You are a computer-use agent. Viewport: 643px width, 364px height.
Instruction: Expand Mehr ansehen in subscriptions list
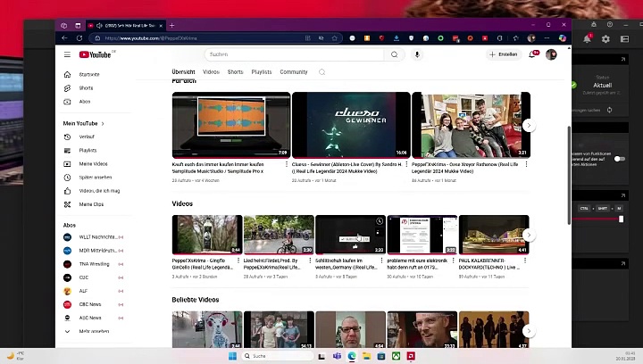pos(94,331)
